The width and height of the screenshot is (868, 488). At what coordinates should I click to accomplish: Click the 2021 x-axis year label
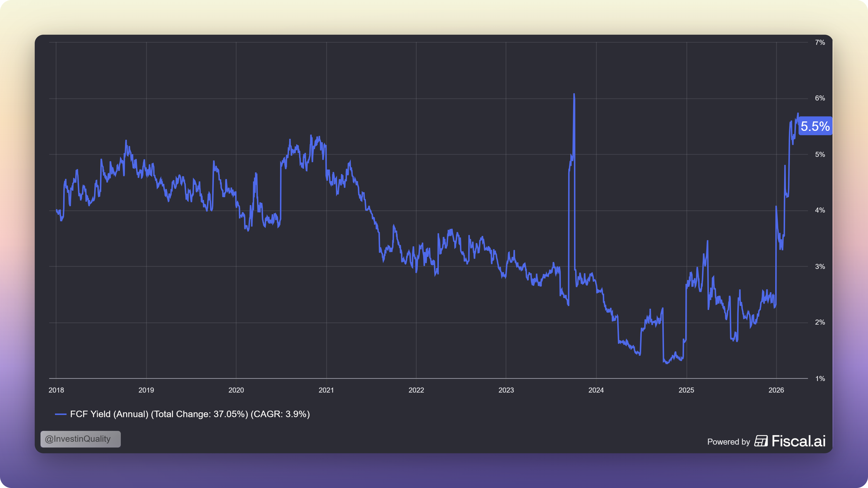(326, 390)
